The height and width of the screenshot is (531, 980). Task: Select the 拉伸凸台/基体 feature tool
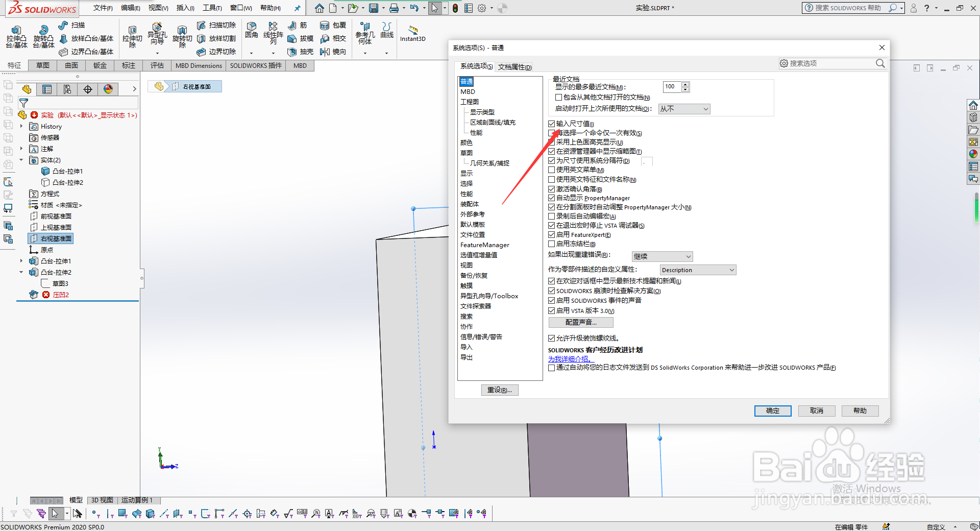16,37
